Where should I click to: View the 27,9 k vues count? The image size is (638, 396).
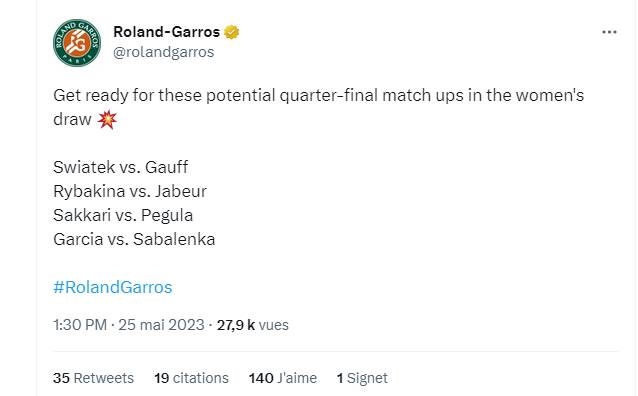(x=253, y=325)
